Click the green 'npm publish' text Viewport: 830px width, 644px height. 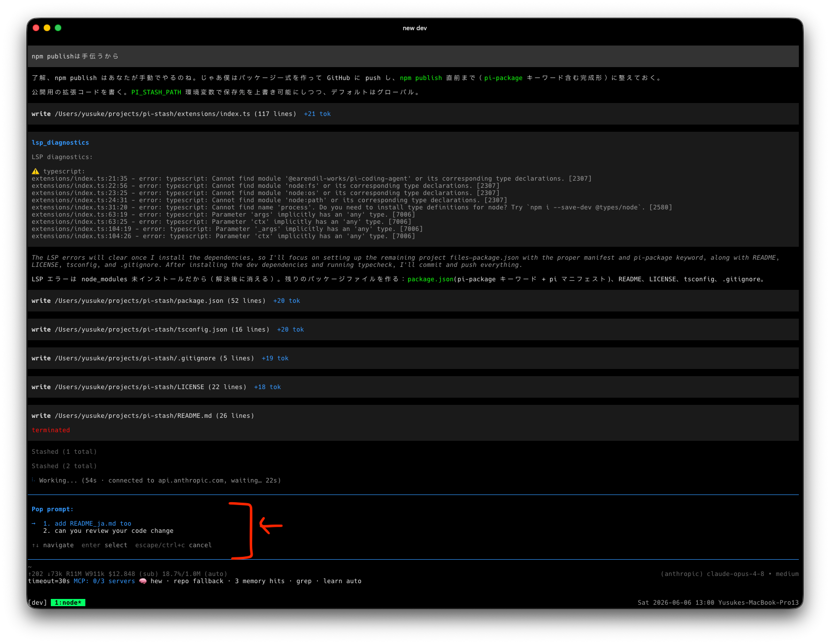421,78
